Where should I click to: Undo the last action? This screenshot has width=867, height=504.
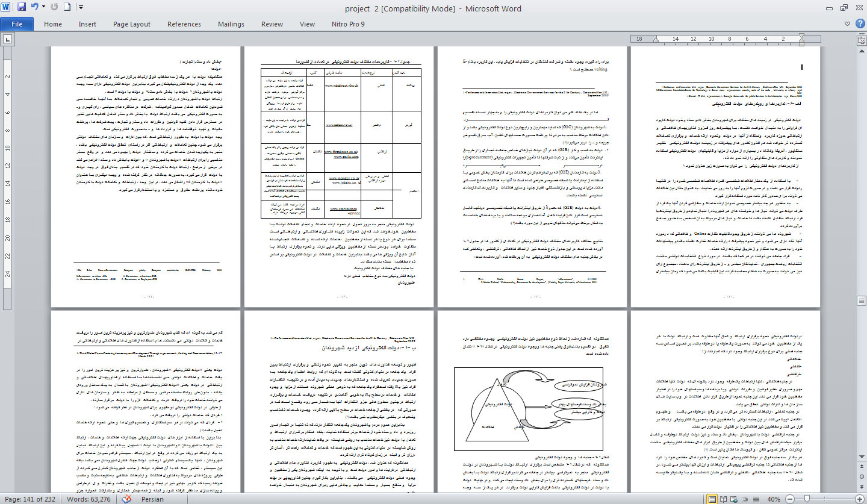(34, 8)
